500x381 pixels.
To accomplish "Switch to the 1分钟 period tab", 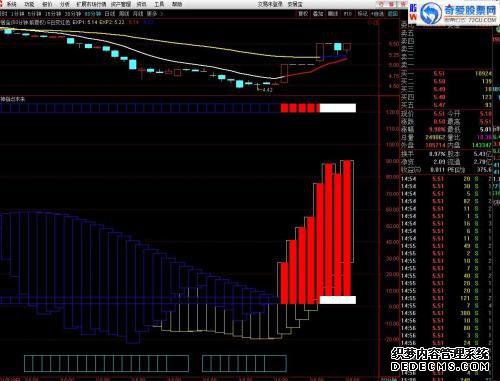I will coord(17,14).
